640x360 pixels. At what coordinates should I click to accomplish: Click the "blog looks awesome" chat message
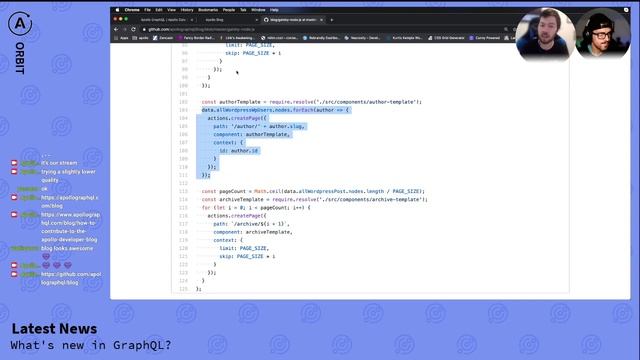(x=67, y=248)
